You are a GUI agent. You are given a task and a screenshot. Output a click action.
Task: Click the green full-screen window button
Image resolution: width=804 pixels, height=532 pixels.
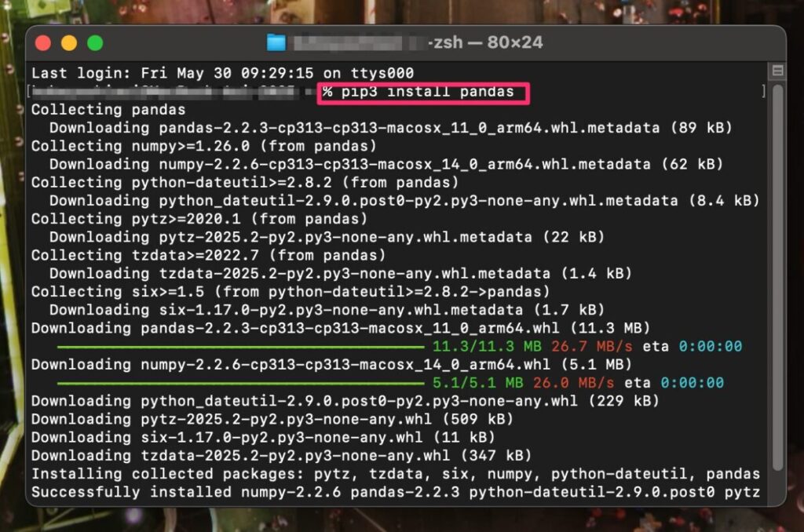[95, 43]
